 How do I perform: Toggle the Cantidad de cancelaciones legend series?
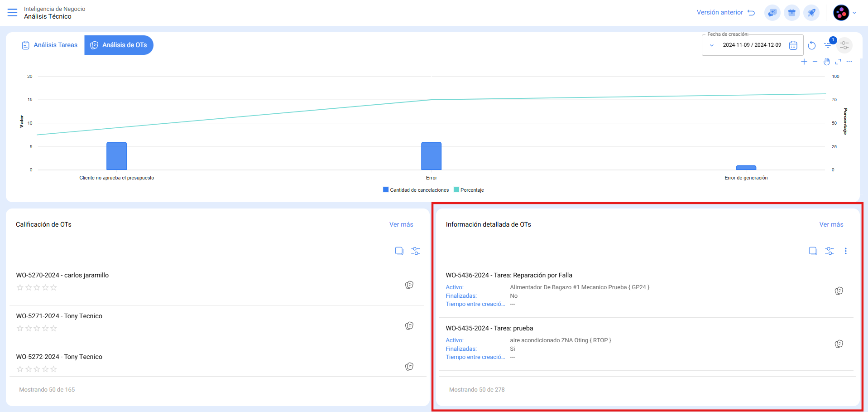(x=416, y=190)
